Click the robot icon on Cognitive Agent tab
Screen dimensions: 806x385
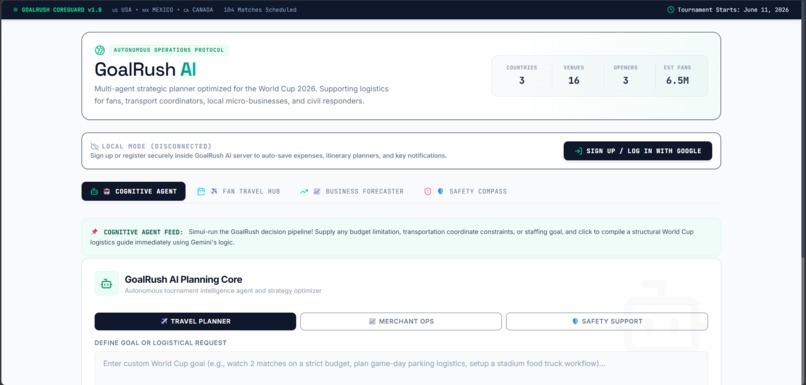coord(94,191)
